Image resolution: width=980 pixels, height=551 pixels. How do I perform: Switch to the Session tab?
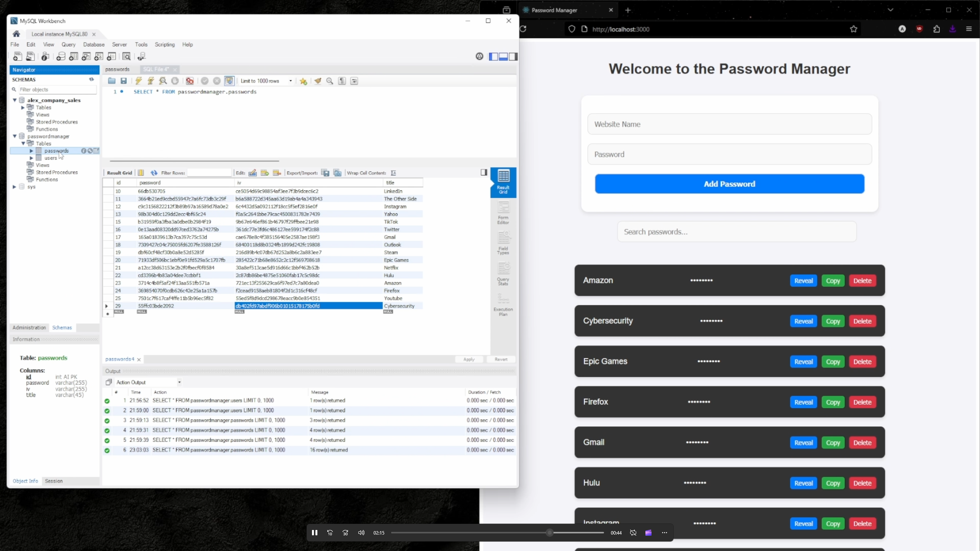point(54,481)
